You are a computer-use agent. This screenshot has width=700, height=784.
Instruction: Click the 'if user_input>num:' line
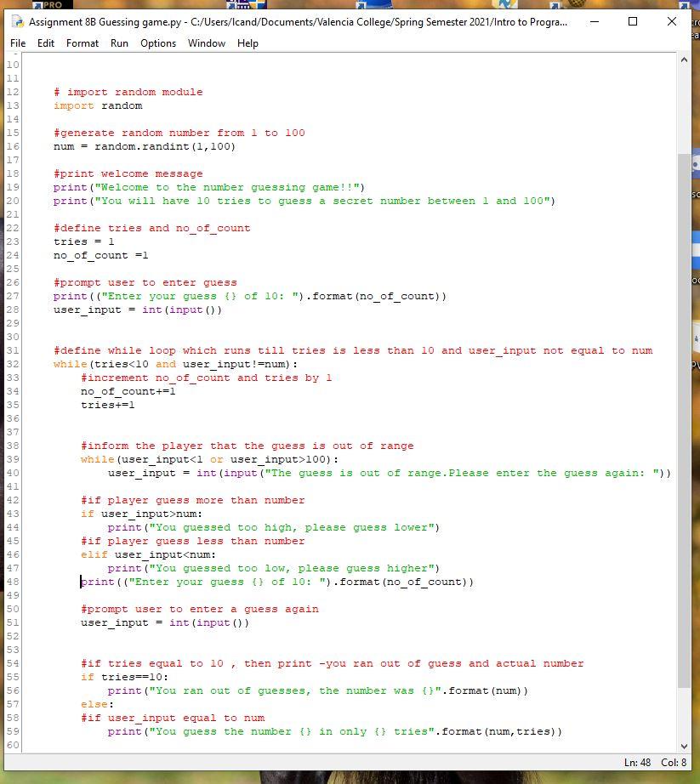click(141, 514)
